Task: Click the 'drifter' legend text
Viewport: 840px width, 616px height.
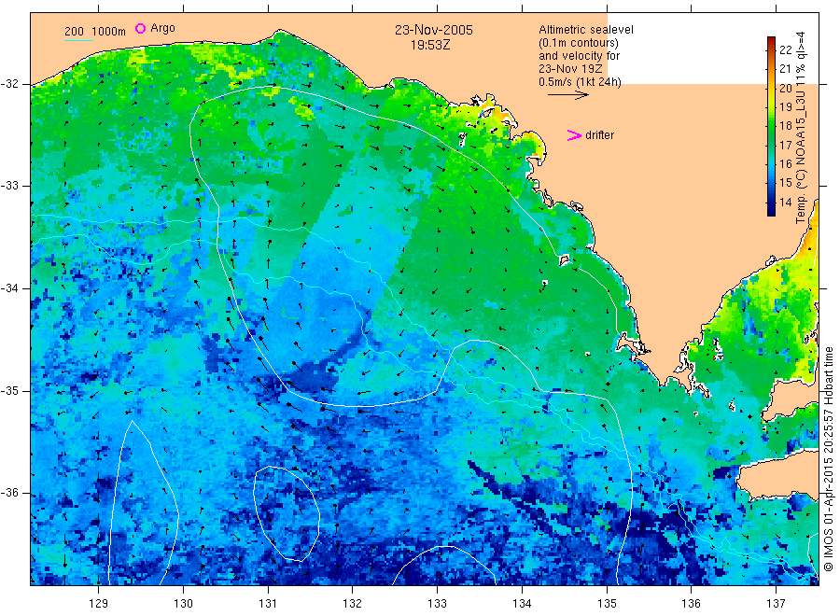Action: (x=599, y=135)
